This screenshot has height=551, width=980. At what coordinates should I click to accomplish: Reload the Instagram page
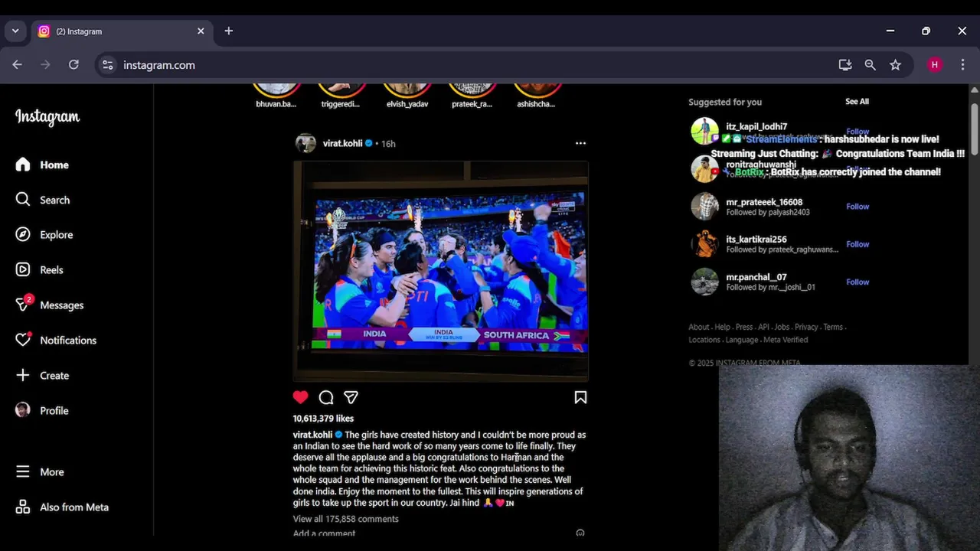pyautogui.click(x=73, y=65)
